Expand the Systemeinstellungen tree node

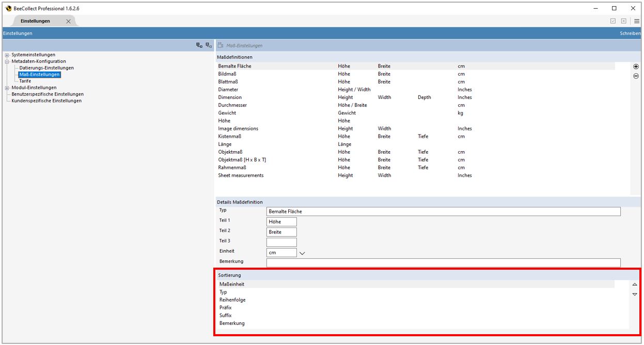click(x=7, y=55)
